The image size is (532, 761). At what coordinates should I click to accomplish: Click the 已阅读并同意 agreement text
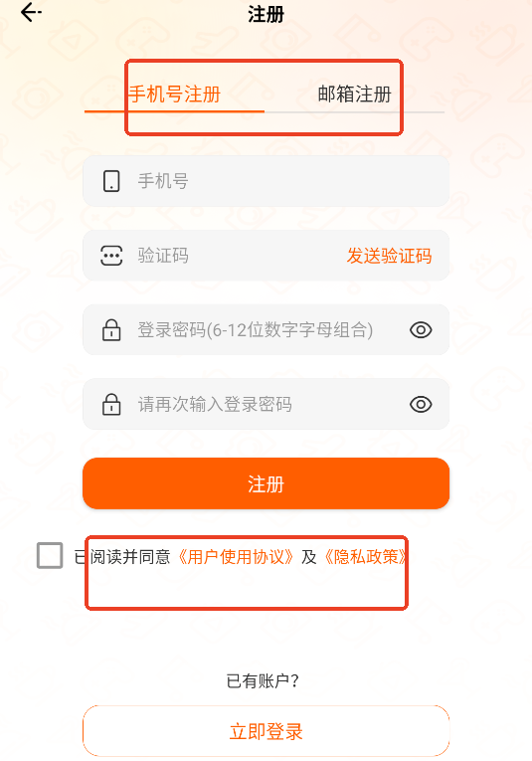(122, 557)
